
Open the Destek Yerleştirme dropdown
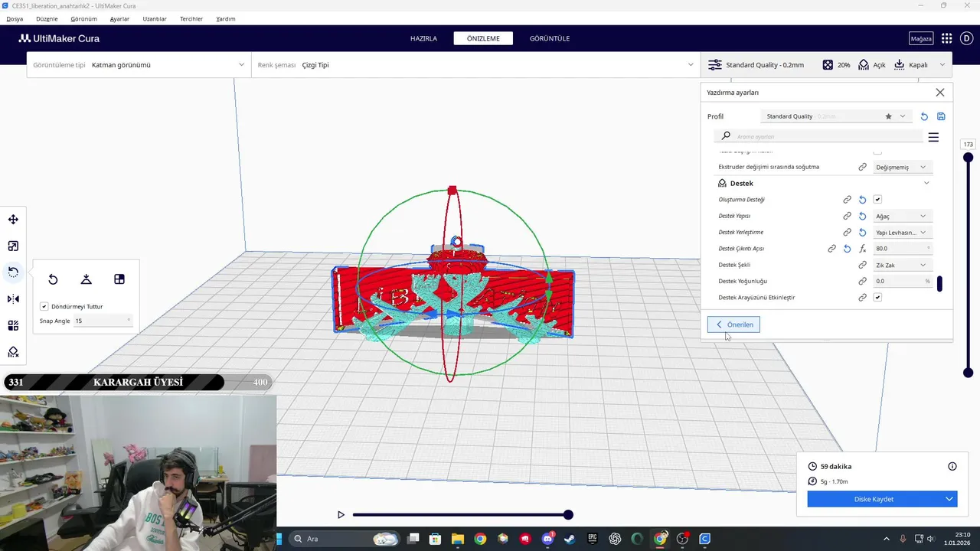pos(903,232)
